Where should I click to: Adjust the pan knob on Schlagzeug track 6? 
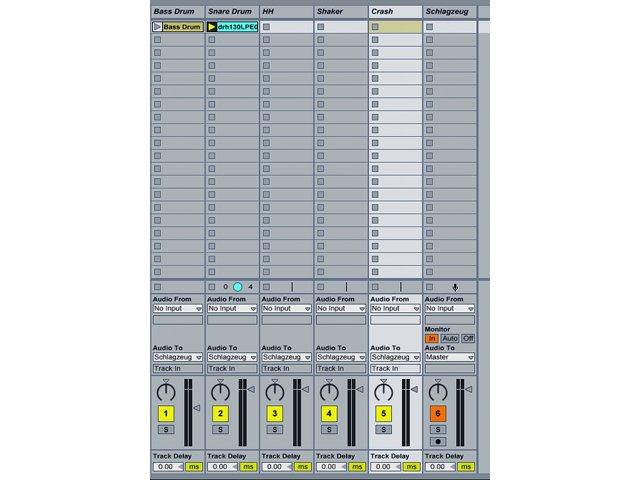click(438, 391)
